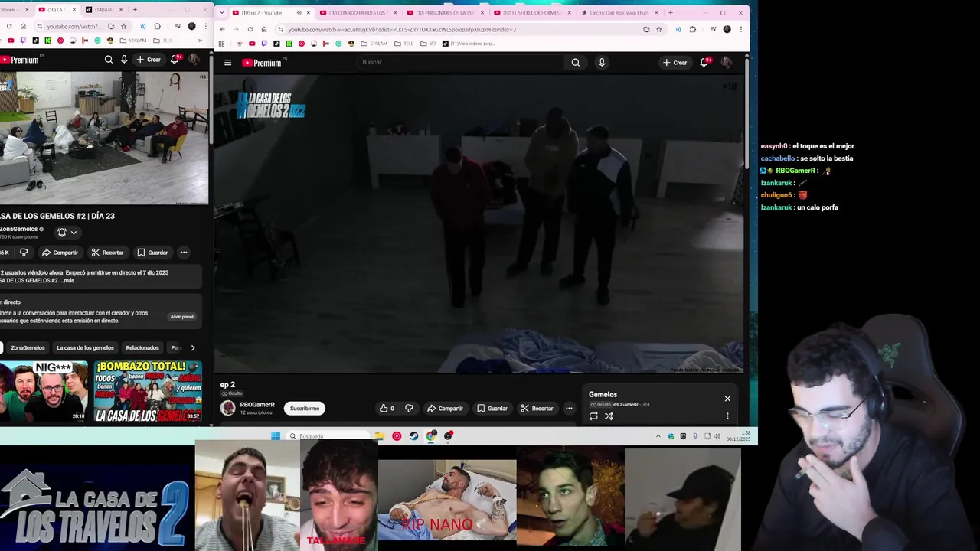Click the Crear button in right YouTube window
The image size is (980, 551).
675,63
